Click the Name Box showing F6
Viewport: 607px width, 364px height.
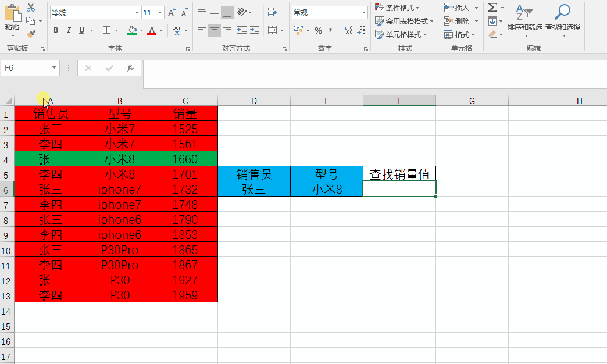pos(30,68)
